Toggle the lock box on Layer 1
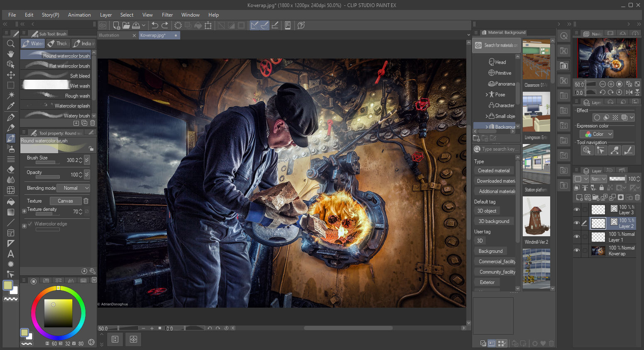This screenshot has height=350, width=644. click(585, 237)
